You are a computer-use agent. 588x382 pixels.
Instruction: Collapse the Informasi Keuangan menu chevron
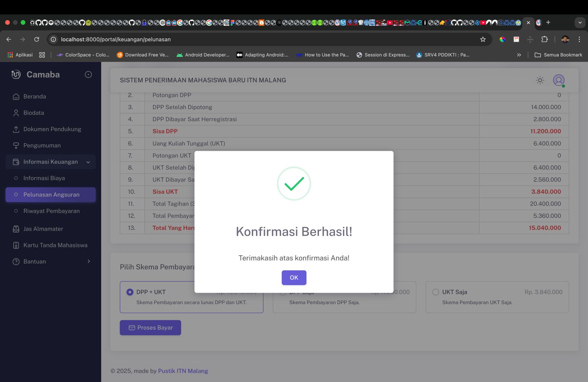coord(88,162)
